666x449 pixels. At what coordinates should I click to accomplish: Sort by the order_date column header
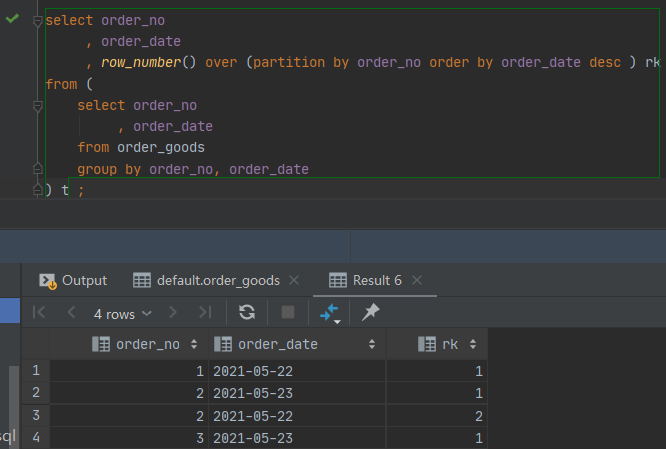coord(297,344)
